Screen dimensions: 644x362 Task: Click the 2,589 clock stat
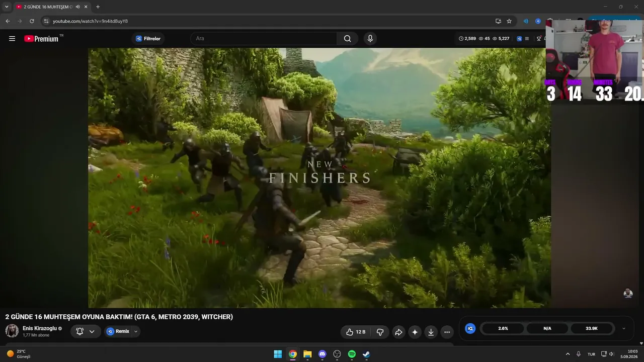tap(467, 39)
